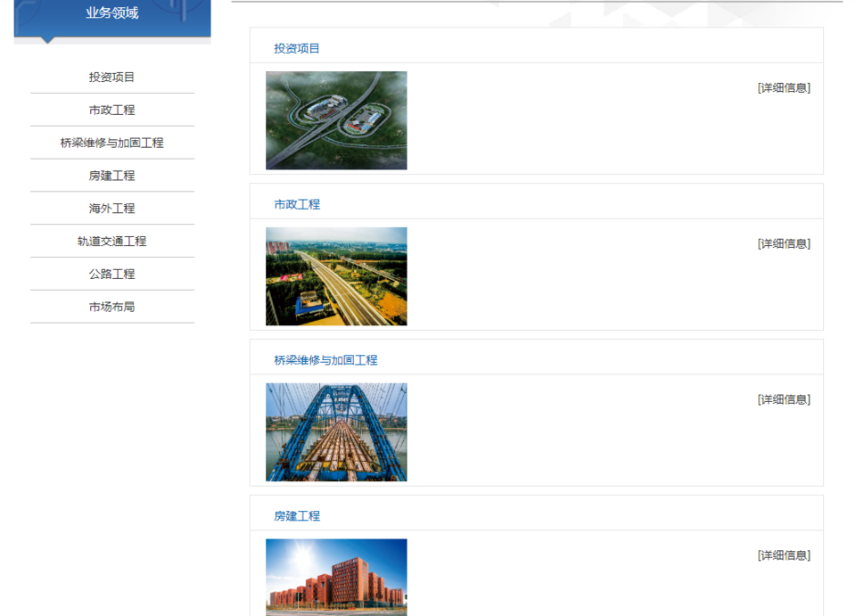Select 房建工程 in the left sidebar menu
Screen dimensions: 856x616
112,175
